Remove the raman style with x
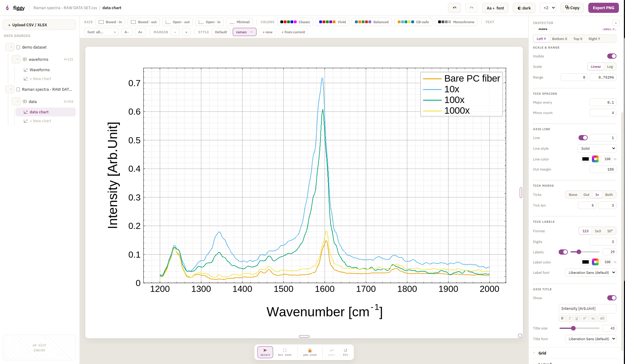The height and width of the screenshot is (364, 625). 251,32
